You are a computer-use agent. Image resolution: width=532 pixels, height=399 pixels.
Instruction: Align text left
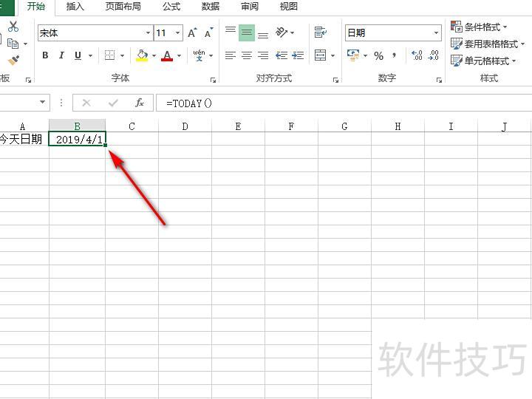231,55
